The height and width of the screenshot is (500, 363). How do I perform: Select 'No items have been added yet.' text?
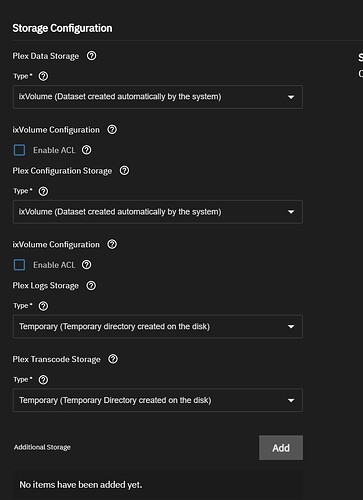(x=81, y=485)
